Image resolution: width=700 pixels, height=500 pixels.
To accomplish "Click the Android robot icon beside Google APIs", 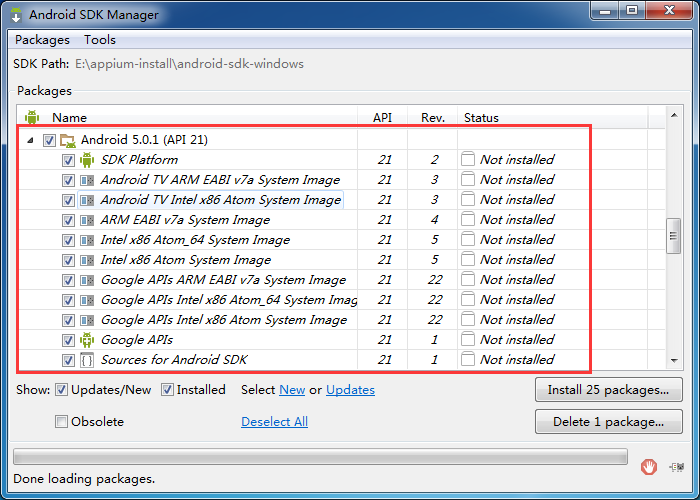I will coord(87,340).
